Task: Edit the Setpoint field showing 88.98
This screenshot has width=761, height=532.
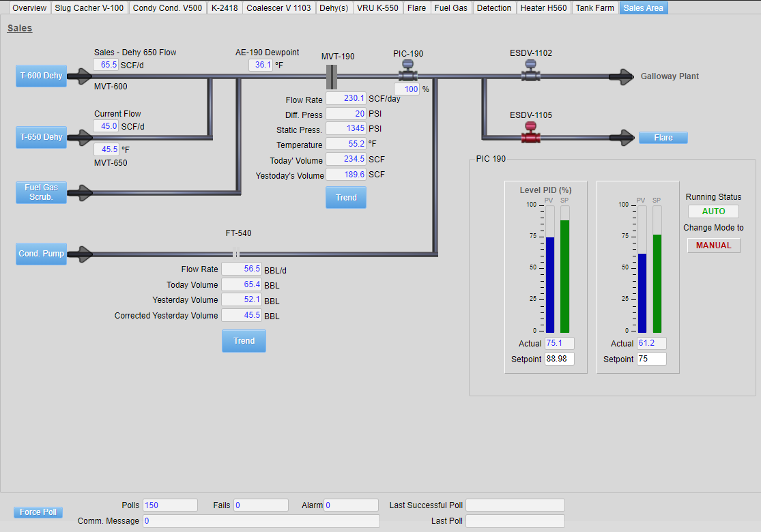Action: 559,359
